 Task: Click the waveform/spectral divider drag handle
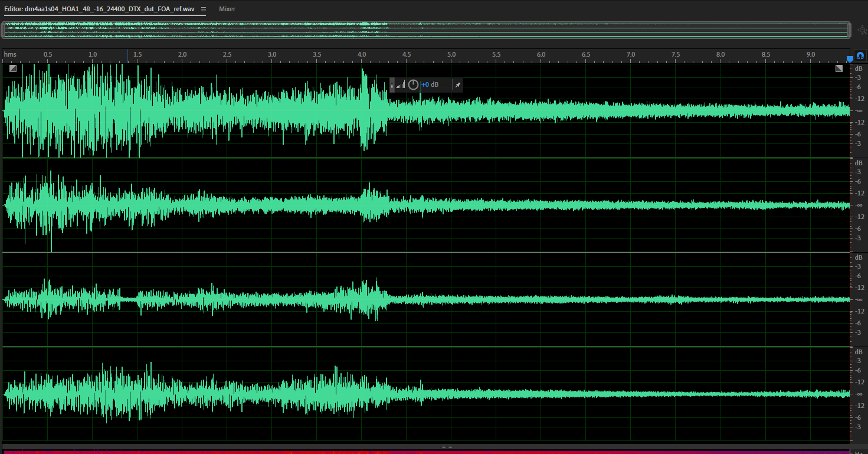(x=447, y=446)
